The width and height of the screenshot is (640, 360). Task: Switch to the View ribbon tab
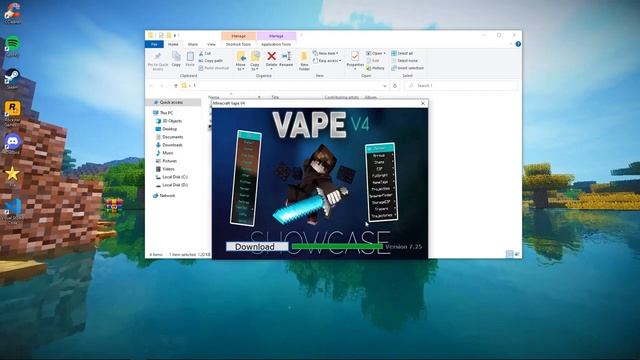click(x=211, y=44)
